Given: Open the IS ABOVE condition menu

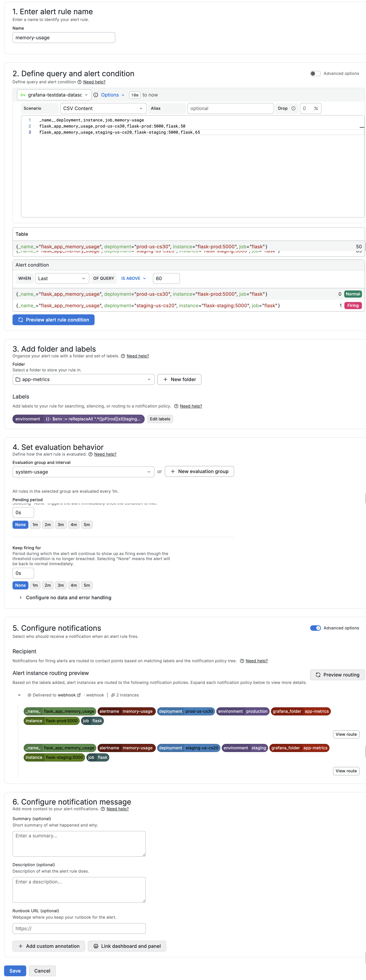Looking at the screenshot, I should 133,278.
